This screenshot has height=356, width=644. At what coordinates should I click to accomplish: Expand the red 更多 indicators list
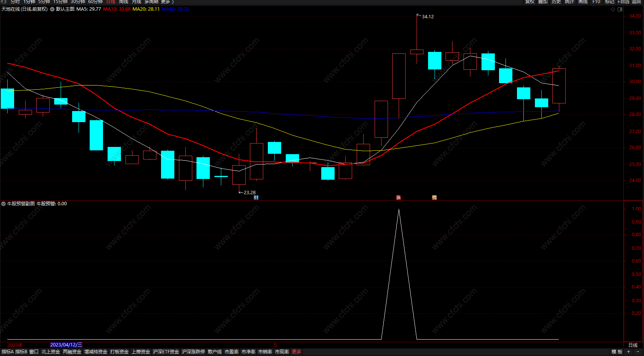click(x=296, y=352)
